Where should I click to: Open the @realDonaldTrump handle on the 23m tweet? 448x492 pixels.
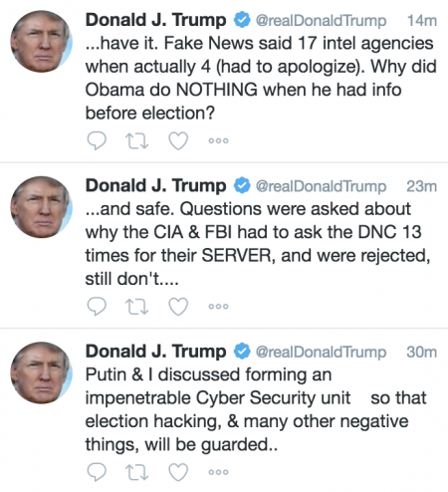tap(321, 186)
